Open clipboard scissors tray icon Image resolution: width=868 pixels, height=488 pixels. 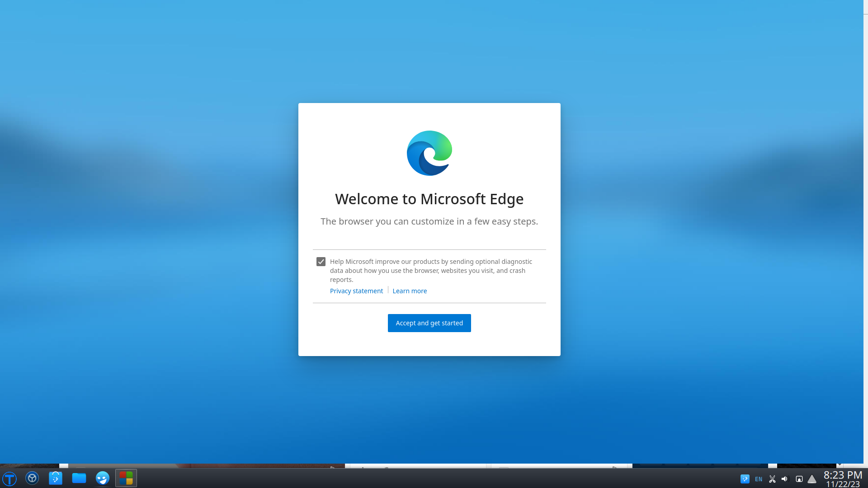click(772, 479)
